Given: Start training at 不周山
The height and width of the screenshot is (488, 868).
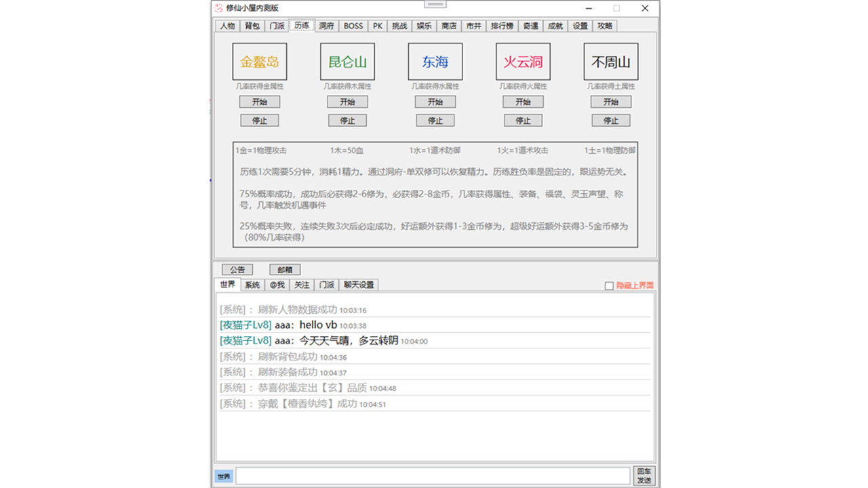Looking at the screenshot, I should pyautogui.click(x=610, y=102).
